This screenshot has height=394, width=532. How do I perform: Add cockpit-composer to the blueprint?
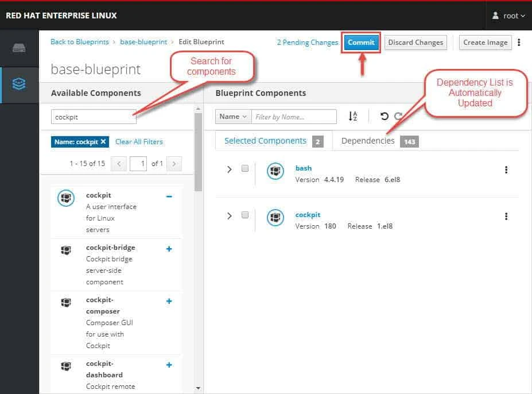[168, 300]
